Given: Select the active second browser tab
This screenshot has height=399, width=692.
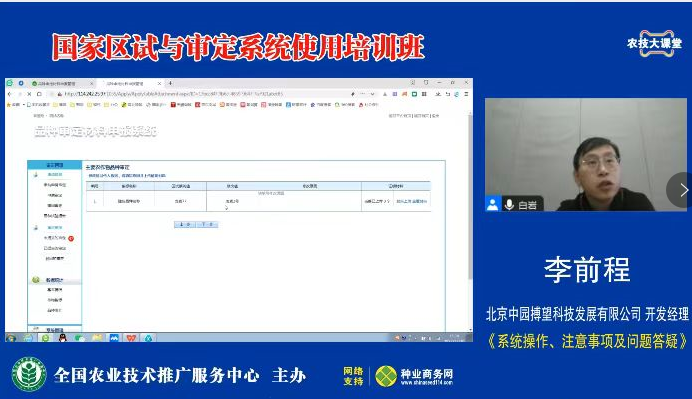Looking at the screenshot, I should coord(131,83).
